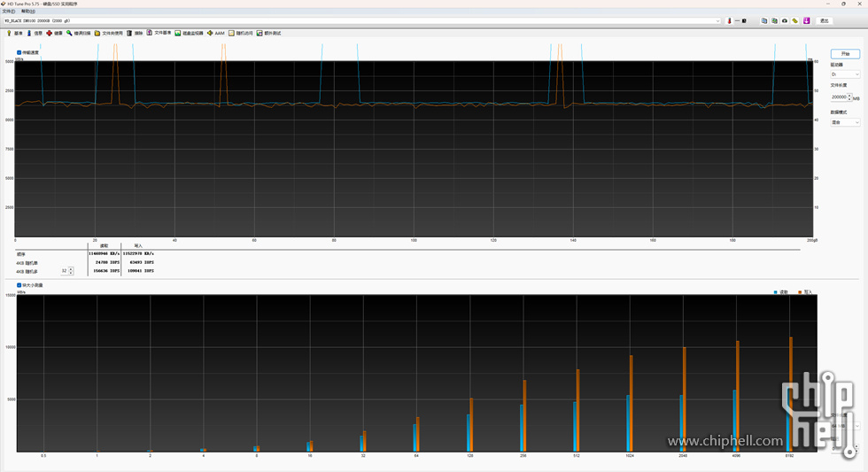This screenshot has width=868, height=472.
Task: Click the yellow options tag icon
Action: [x=795, y=21]
